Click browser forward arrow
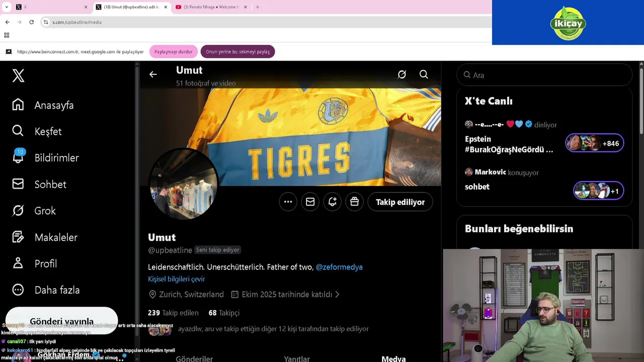644x362 pixels. tap(19, 22)
